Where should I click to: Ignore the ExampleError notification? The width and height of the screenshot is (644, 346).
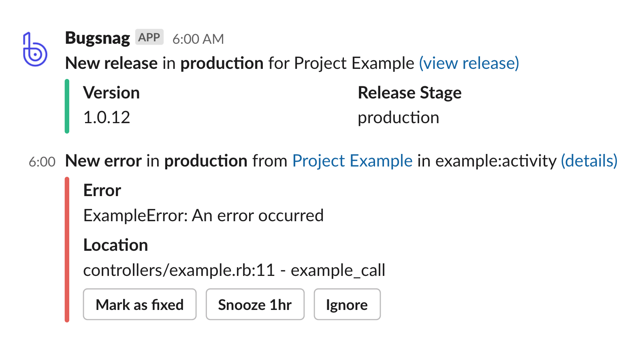[347, 304]
